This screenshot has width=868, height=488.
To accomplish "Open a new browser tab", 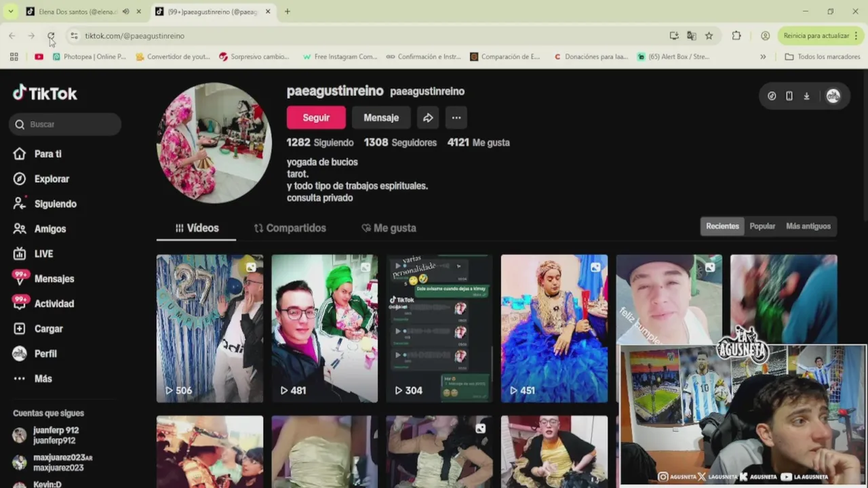I will pyautogui.click(x=288, y=12).
